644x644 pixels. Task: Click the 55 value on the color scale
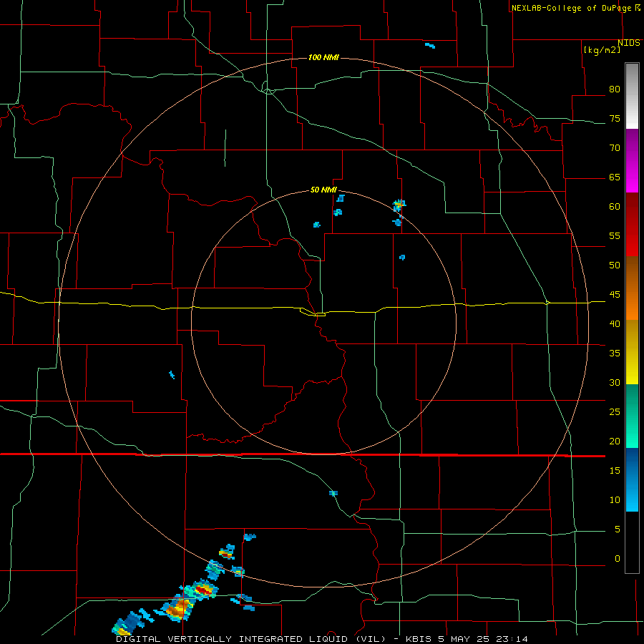615,235
